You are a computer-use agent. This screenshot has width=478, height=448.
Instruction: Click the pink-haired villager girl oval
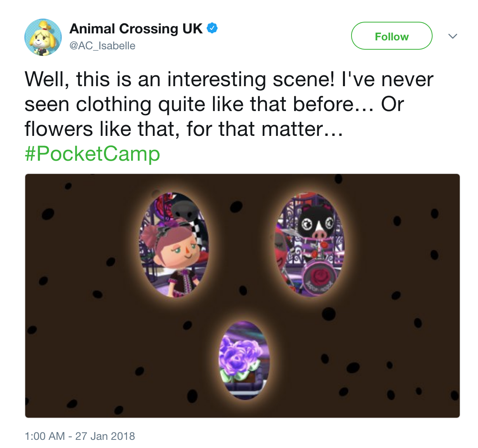click(x=174, y=245)
